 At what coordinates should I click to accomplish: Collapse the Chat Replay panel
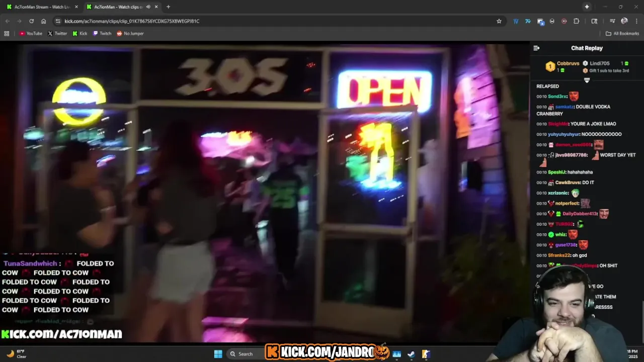(536, 48)
